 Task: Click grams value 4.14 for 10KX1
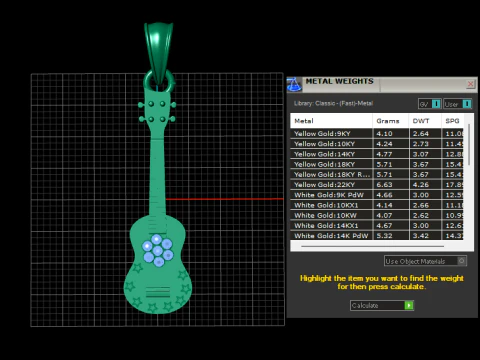384,205
